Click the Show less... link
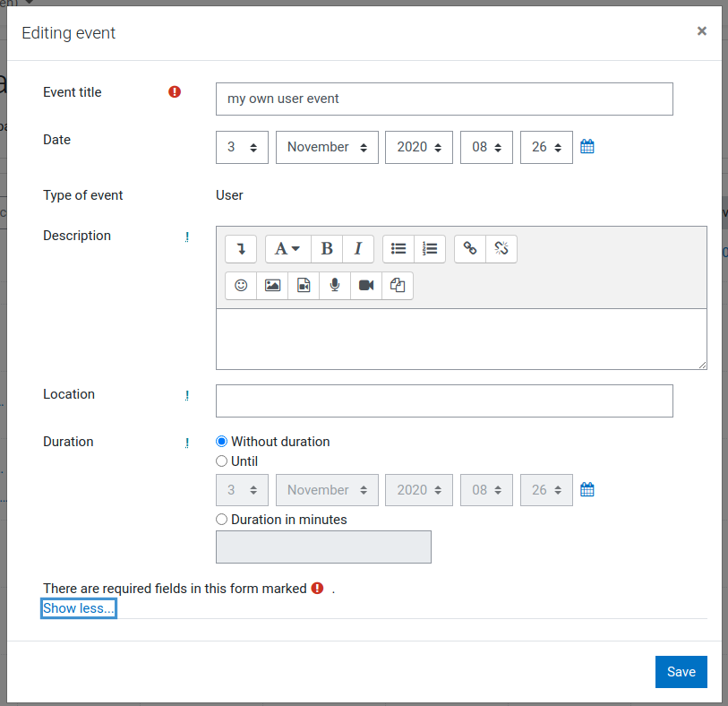 point(79,608)
